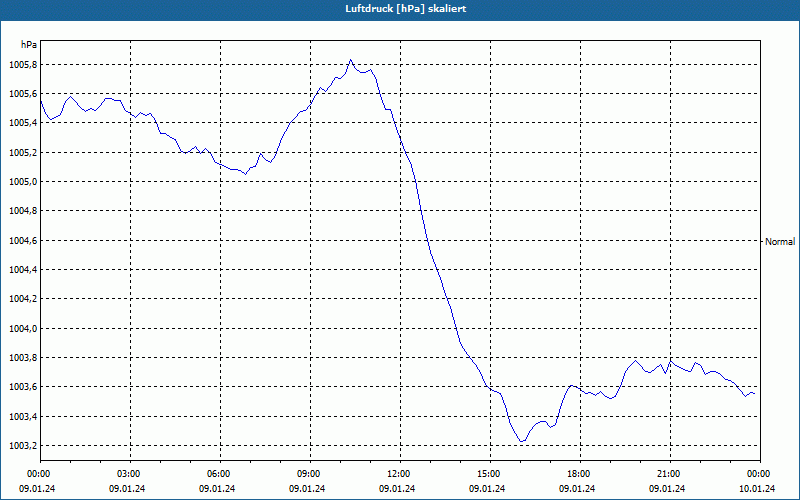Click the 06:00 time axis label

(220, 474)
